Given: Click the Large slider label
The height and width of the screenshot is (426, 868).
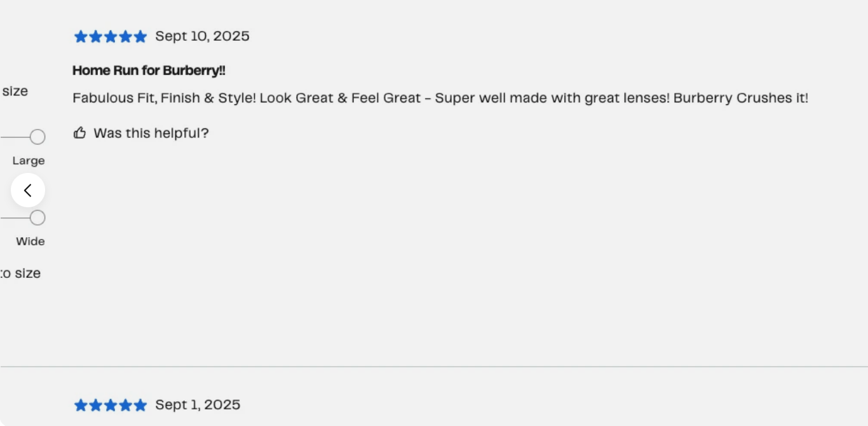Looking at the screenshot, I should click(29, 161).
